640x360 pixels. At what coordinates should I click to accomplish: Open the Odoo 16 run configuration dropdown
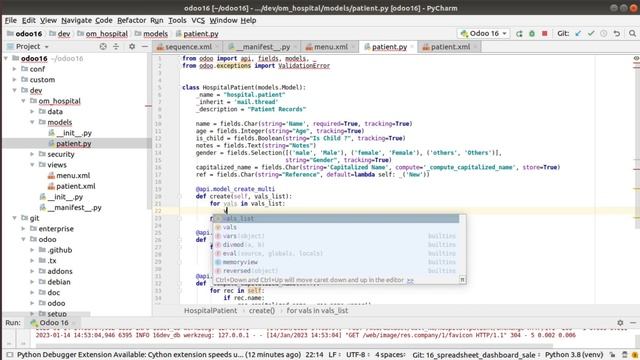point(484,33)
